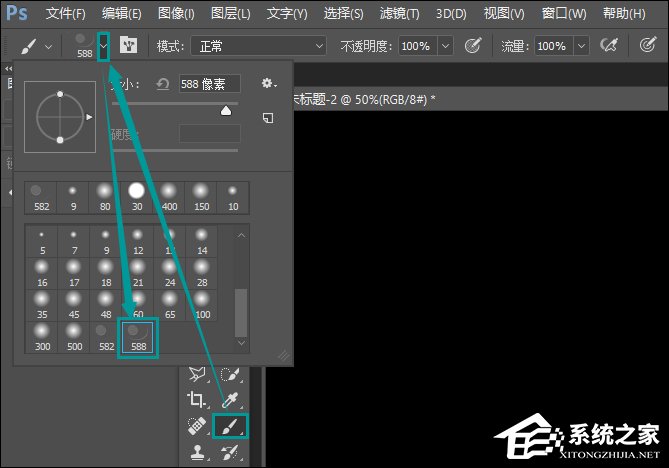This screenshot has height=468, width=669.
Task: Open the 文件(F) menu
Action: (x=65, y=14)
